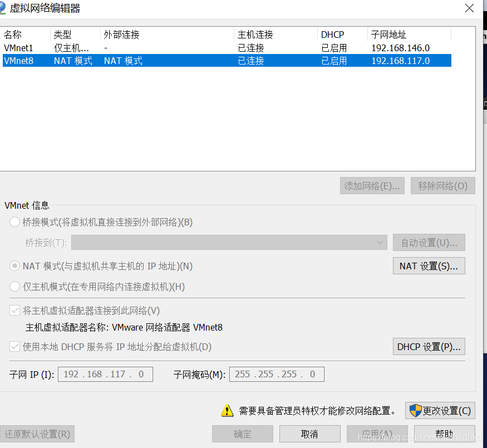Screen dimensions: 487x448
Task: Select 桥接模式 radio button
Action: tap(14, 222)
